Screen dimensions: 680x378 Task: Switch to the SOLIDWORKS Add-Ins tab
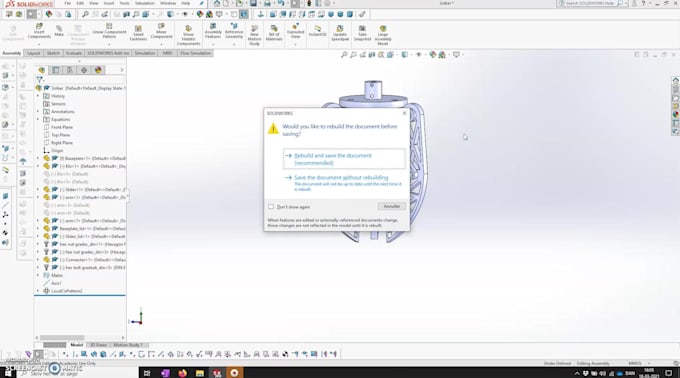click(108, 53)
